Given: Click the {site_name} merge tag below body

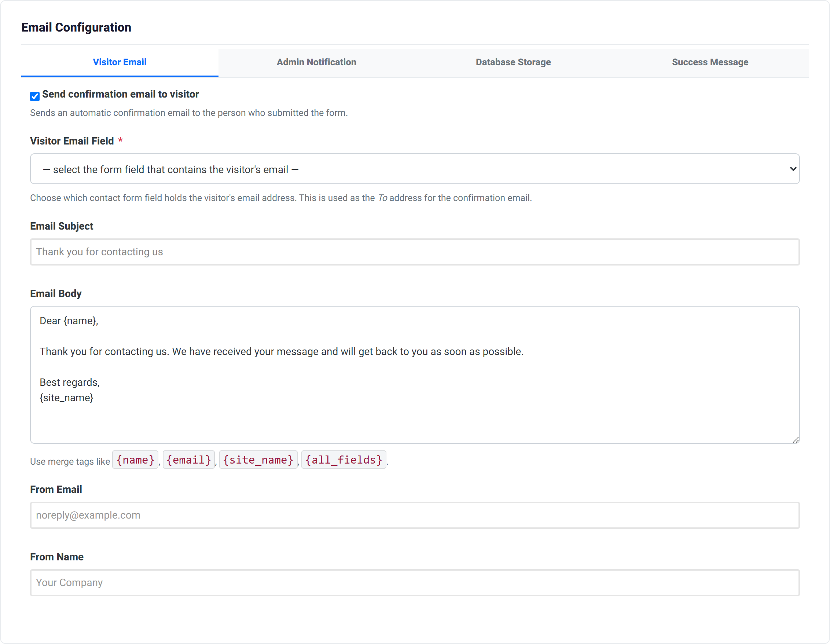Looking at the screenshot, I should pos(258,460).
